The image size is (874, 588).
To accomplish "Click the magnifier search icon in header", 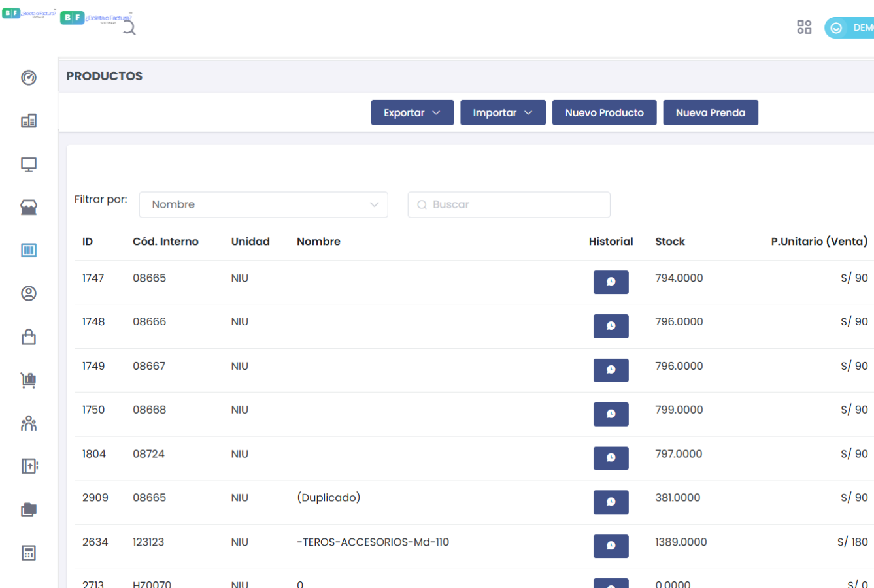I will point(129,28).
